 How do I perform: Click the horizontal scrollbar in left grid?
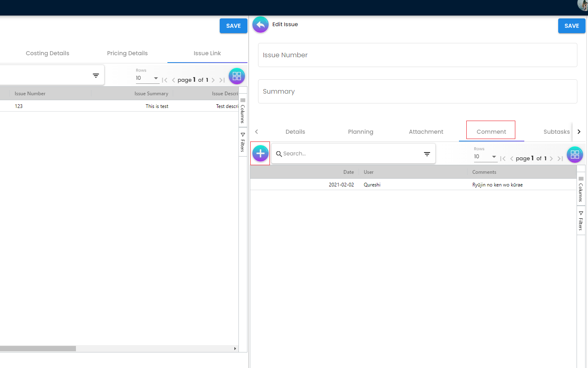point(38,348)
